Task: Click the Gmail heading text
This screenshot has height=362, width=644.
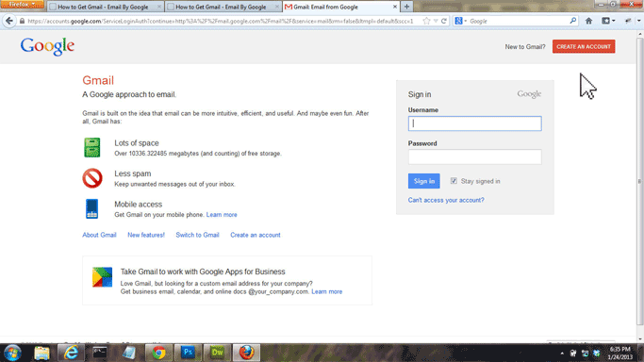Action: point(98,80)
